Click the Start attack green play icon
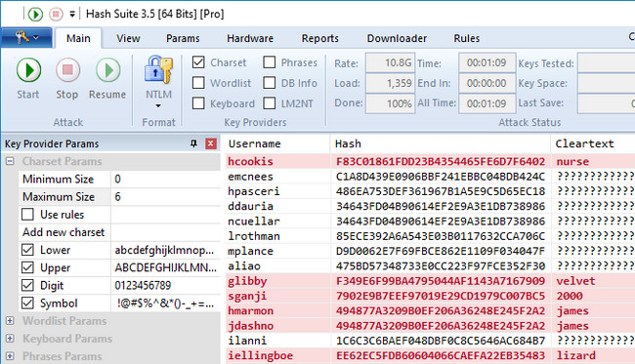Image resolution: width=635 pixels, height=364 pixels. coord(28,70)
